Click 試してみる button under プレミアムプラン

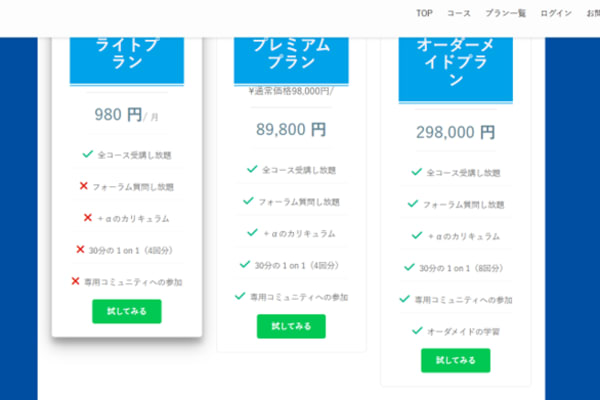coord(291,326)
